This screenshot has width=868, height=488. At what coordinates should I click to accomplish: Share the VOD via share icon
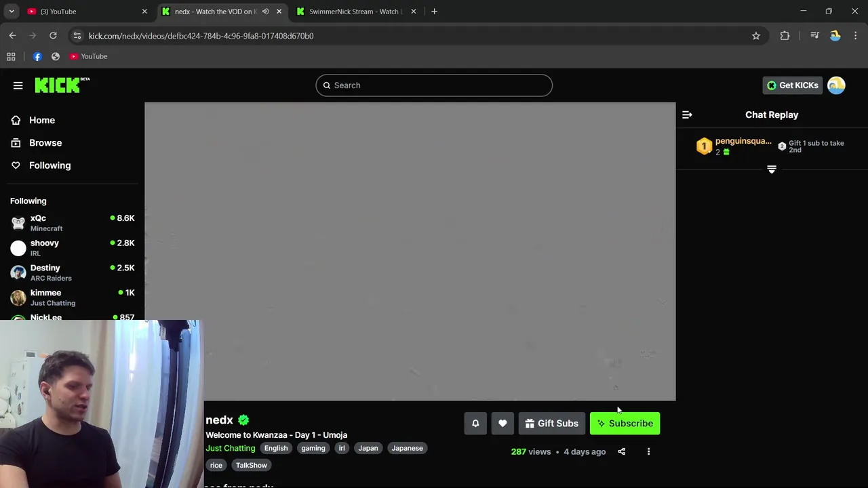click(x=621, y=451)
